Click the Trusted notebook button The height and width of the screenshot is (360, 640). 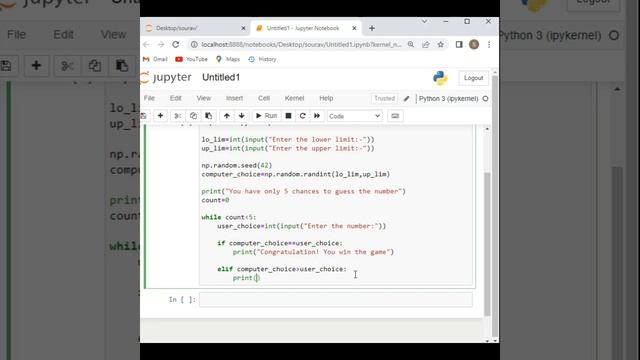pyautogui.click(x=384, y=98)
